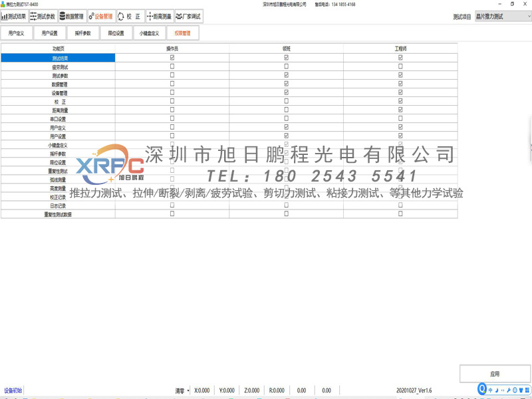
Task: Select the 日志记录 row label
Action: (58, 205)
